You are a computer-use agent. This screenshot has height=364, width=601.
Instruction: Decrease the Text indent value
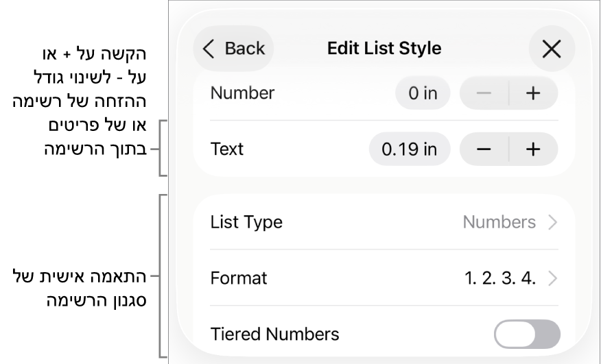click(x=484, y=149)
